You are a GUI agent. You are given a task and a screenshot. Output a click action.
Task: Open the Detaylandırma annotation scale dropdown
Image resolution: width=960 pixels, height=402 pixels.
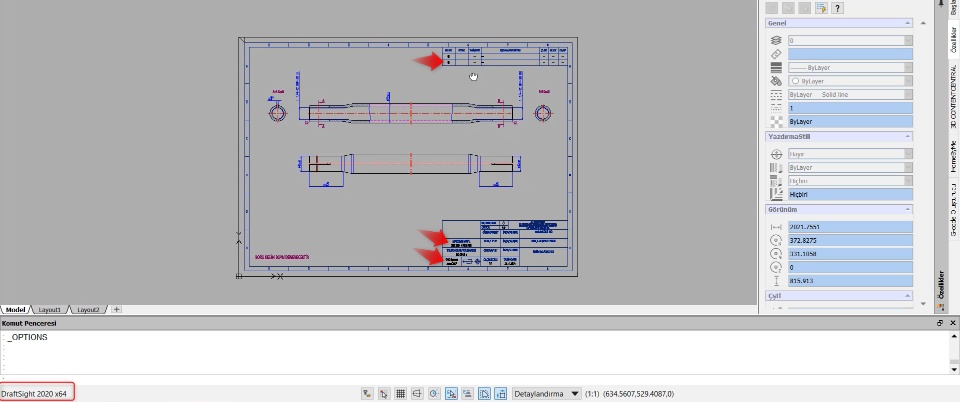(546, 394)
